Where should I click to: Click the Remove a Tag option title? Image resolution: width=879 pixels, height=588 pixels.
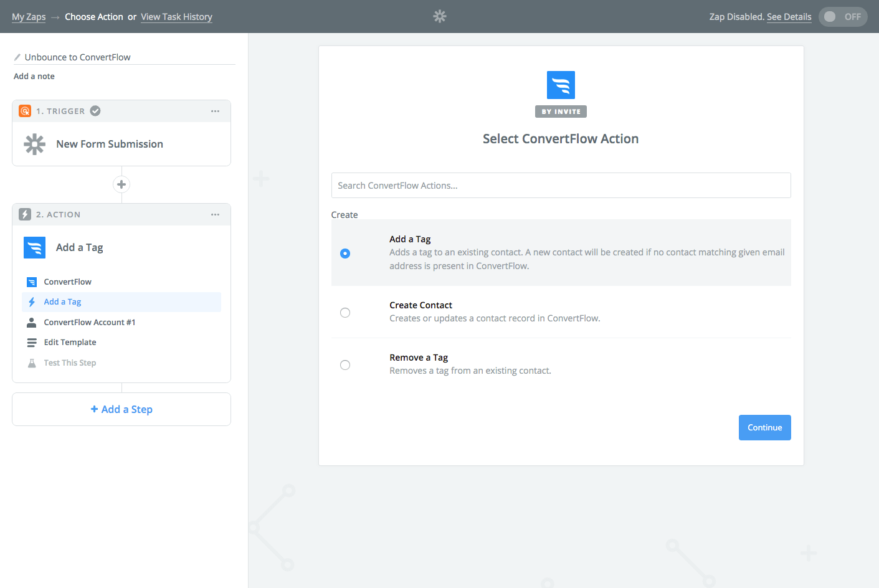[x=419, y=358]
